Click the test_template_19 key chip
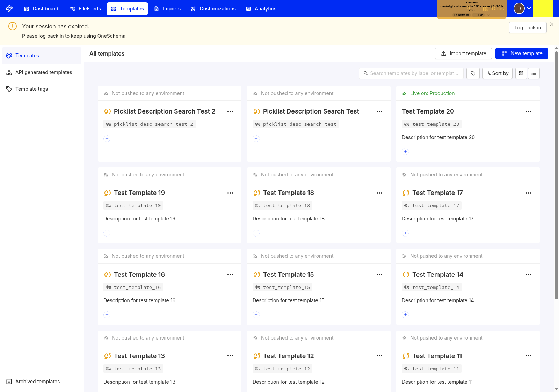This screenshot has height=392, width=559. (x=133, y=206)
